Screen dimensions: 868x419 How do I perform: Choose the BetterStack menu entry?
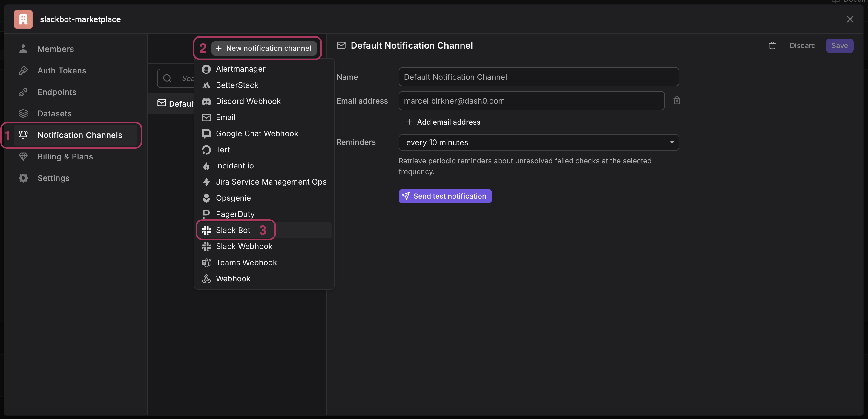(264, 85)
